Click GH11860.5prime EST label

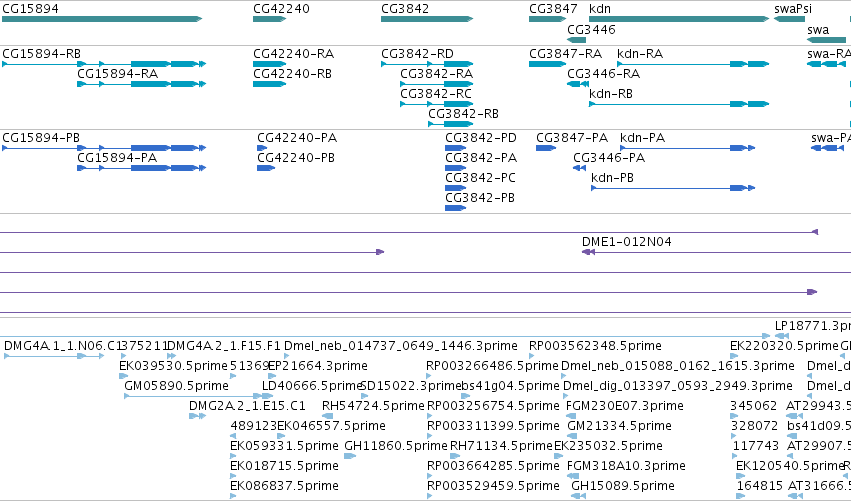pos(395,446)
